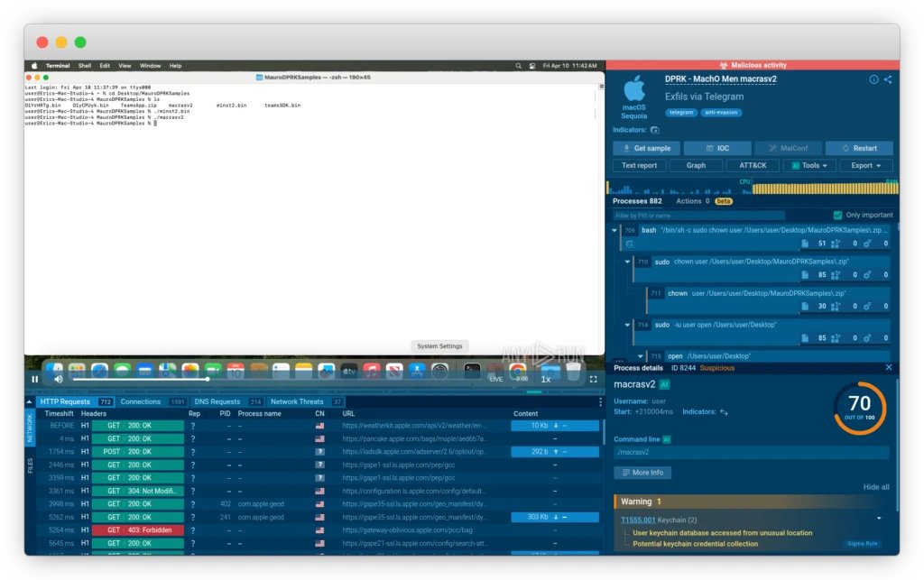Click the Get sample button
The height and width of the screenshot is (580, 924).
(x=646, y=149)
